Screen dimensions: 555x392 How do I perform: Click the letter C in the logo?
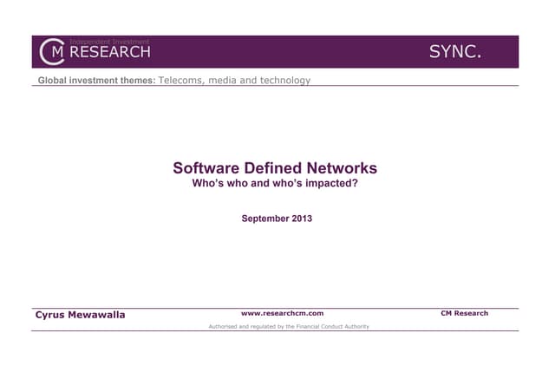(x=43, y=52)
